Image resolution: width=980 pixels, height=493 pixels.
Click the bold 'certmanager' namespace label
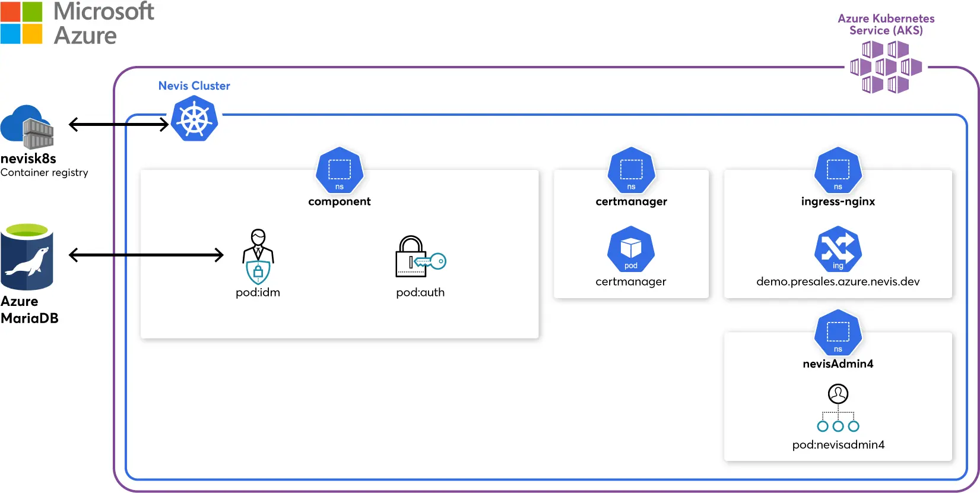click(x=632, y=201)
